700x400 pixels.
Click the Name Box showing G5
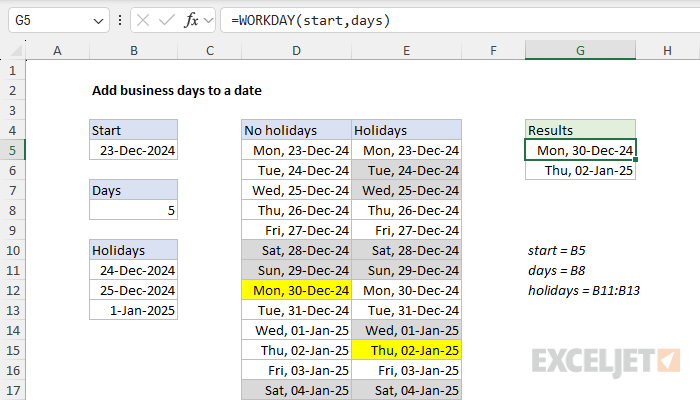pyautogui.click(x=58, y=20)
